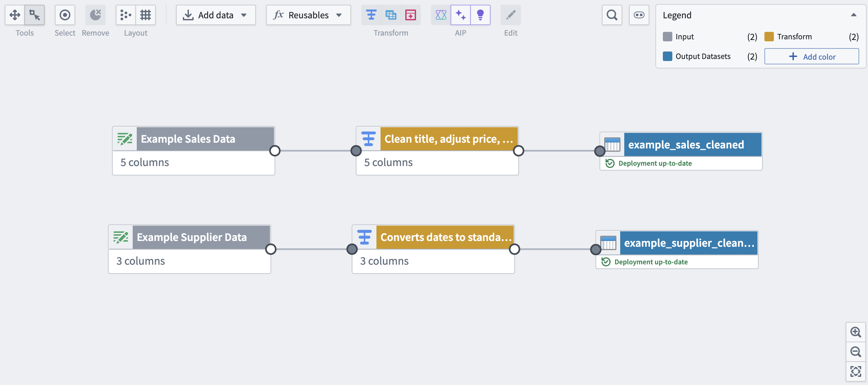Select the pan/move tool
Viewport: 868px width, 385px height.
coord(15,15)
